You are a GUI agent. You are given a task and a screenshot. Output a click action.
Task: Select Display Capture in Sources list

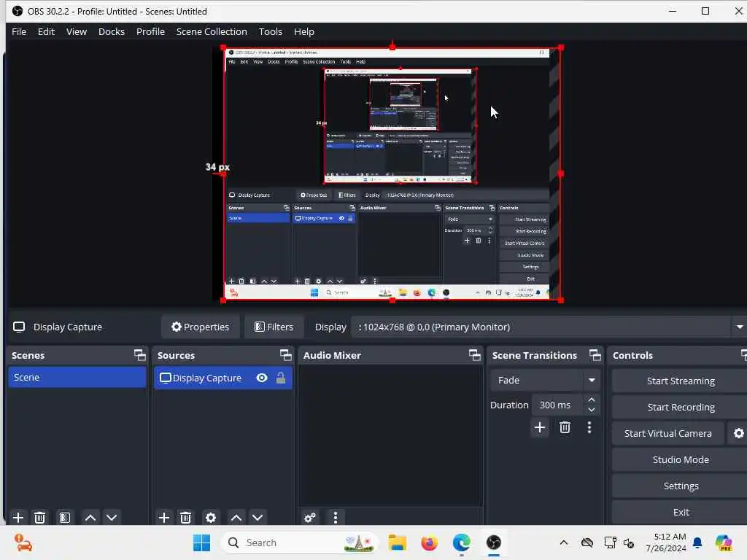tap(223, 378)
